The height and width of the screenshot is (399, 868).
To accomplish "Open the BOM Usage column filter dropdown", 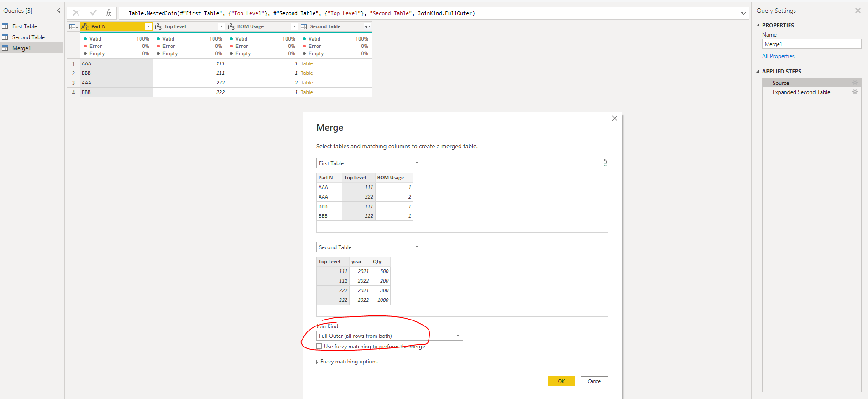I will (294, 26).
